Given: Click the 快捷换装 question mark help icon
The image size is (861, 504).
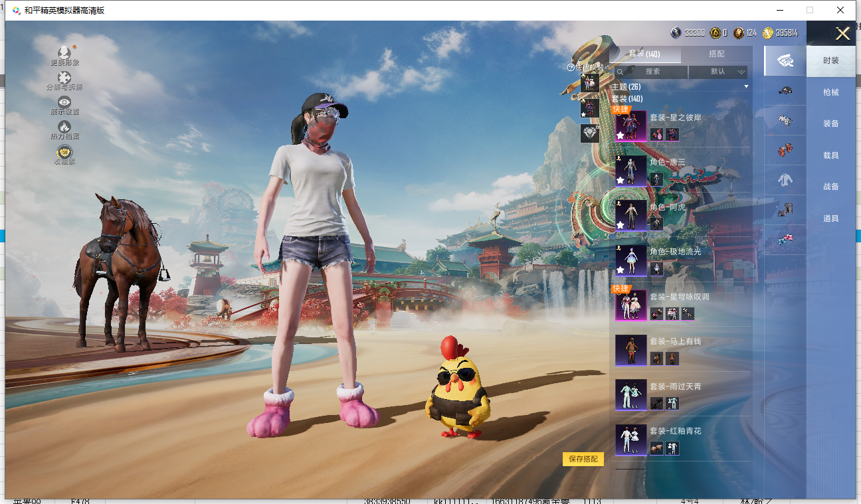Looking at the screenshot, I should [x=570, y=67].
